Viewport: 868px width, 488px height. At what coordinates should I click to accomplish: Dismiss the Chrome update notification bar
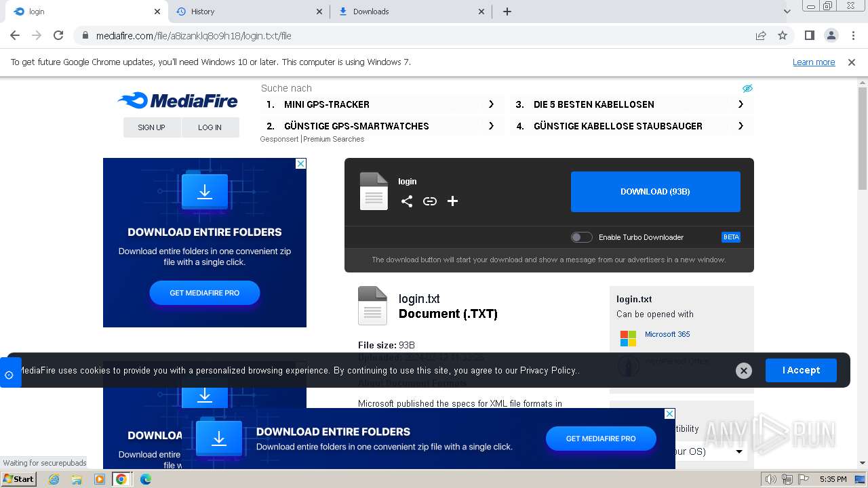click(x=852, y=62)
